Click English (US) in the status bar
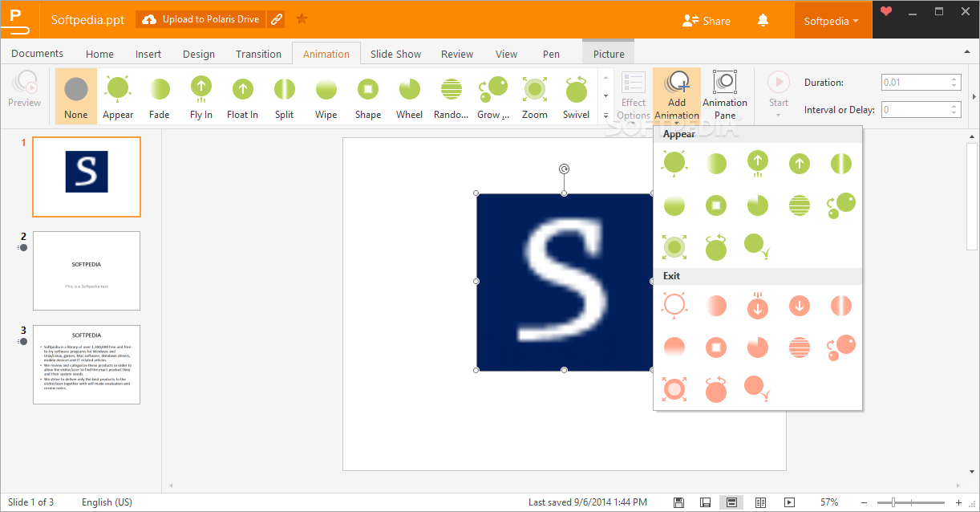This screenshot has height=512, width=980. 107,502
